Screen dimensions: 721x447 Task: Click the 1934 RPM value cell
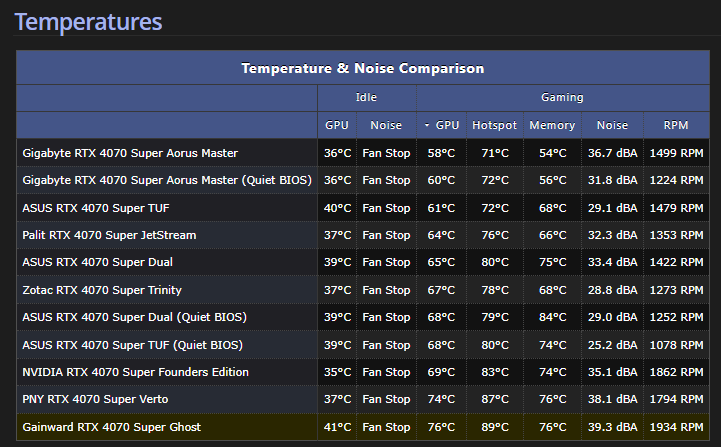675,427
